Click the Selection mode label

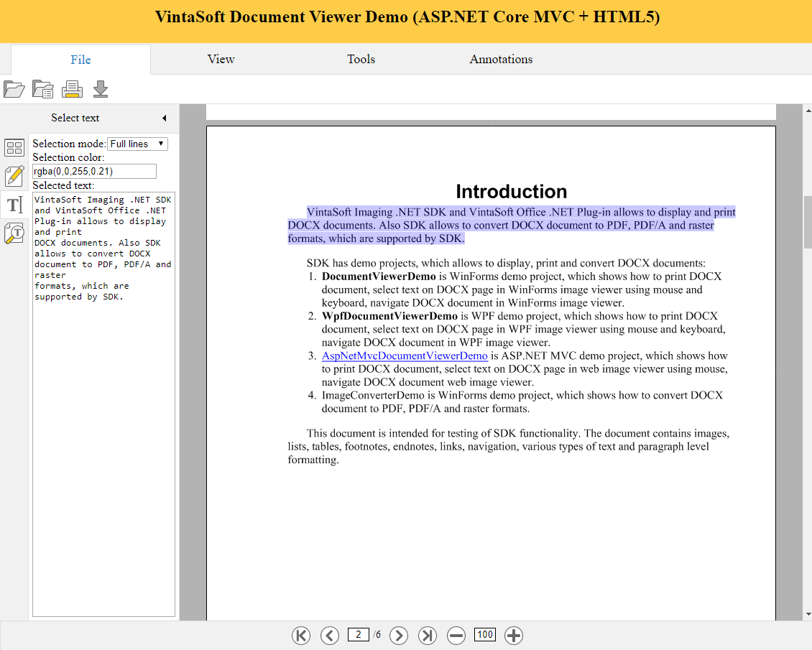click(70, 144)
